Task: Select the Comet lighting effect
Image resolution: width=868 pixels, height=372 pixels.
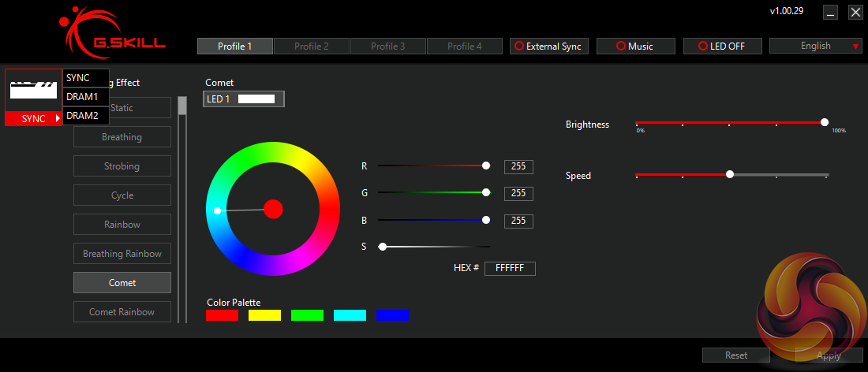Action: 122,282
